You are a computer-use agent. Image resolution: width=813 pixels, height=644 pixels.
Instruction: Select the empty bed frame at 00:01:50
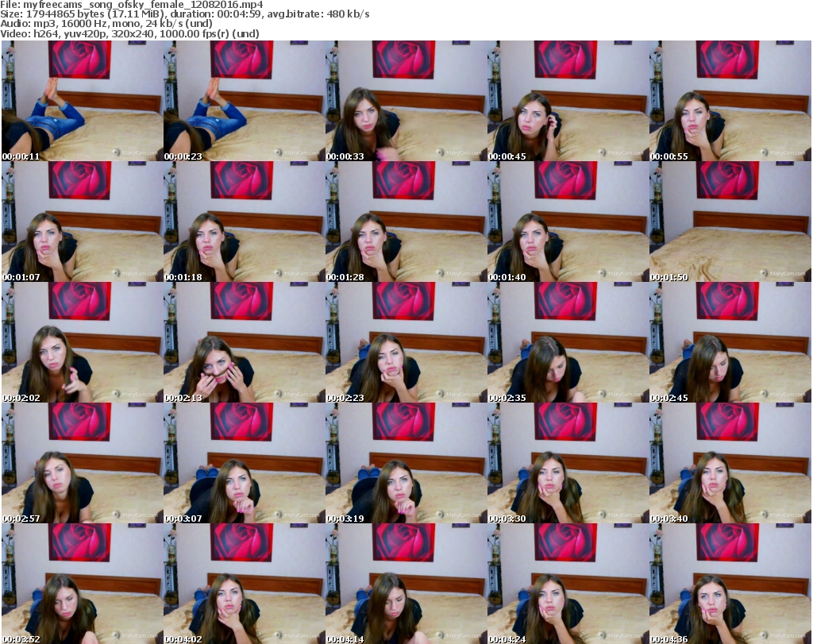[x=730, y=222]
